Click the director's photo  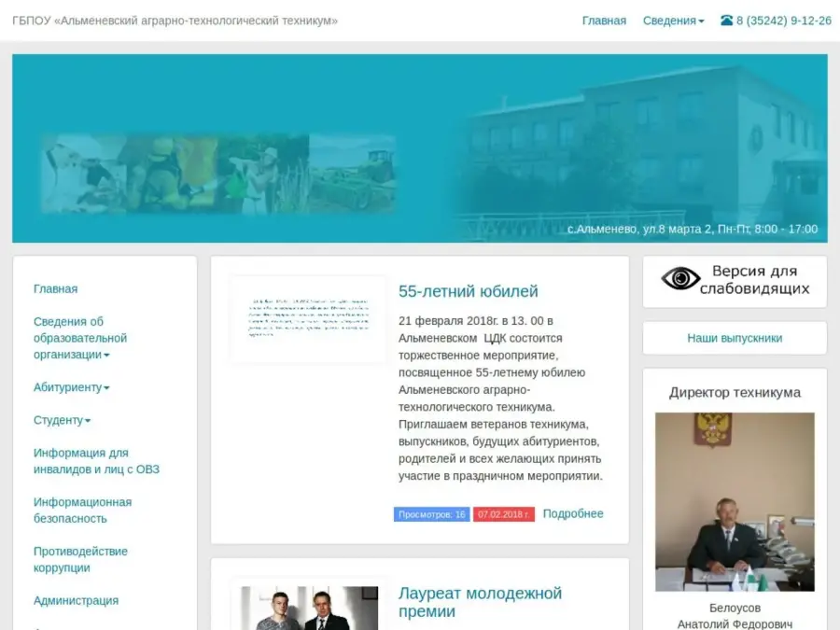pyautogui.click(x=735, y=501)
